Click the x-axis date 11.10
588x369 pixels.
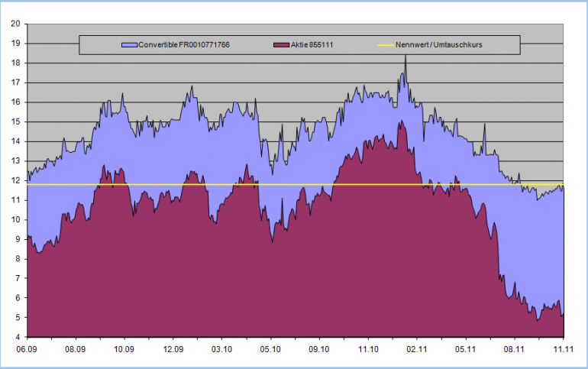(x=368, y=349)
